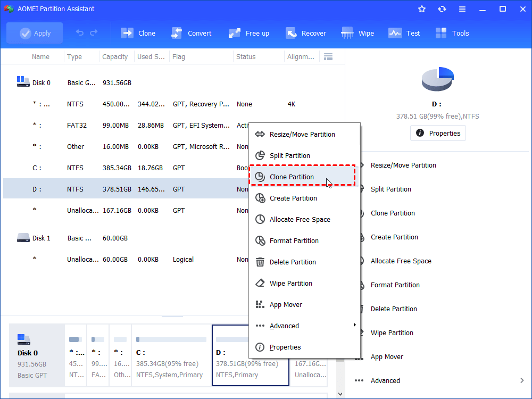Choose App Mover in the right sidebar

pyautogui.click(x=387, y=356)
